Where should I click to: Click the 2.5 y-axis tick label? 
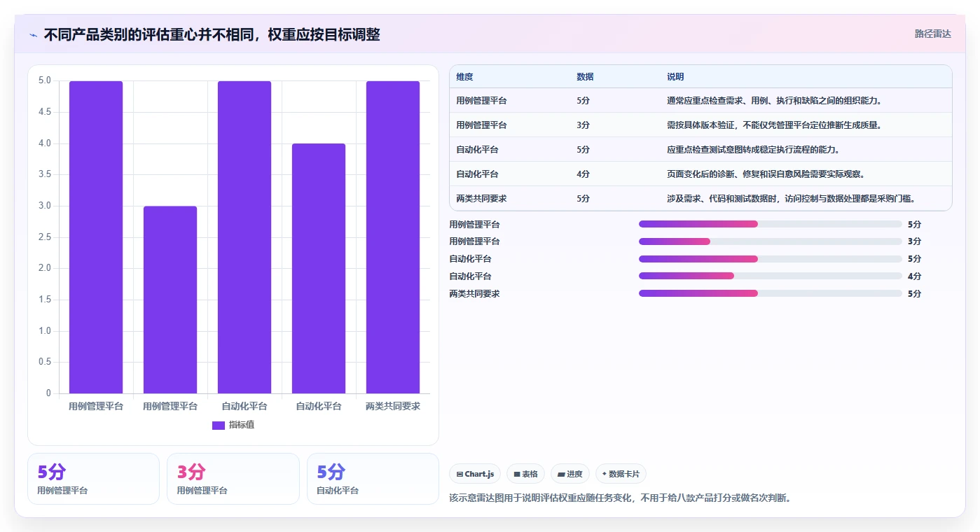coord(44,237)
